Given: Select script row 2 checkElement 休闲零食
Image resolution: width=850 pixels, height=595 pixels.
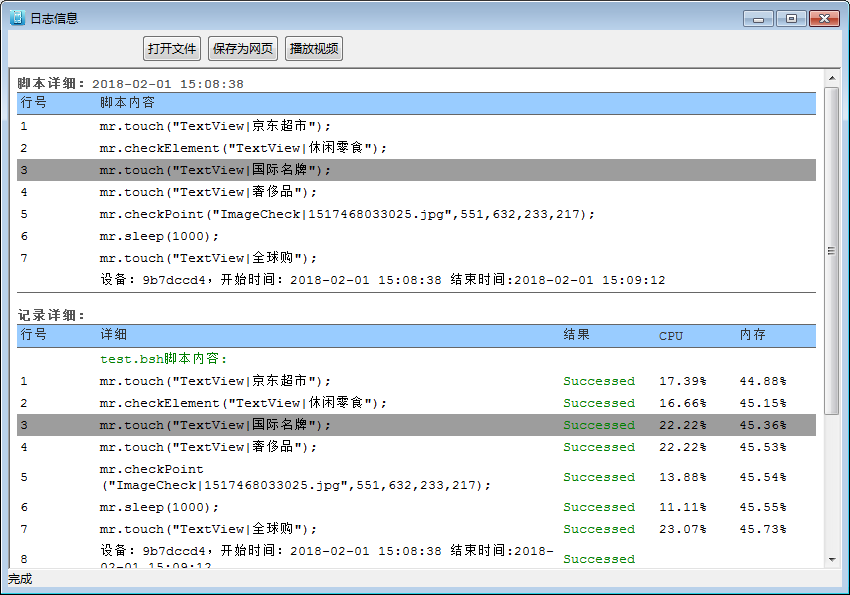Looking at the screenshot, I should (x=243, y=148).
